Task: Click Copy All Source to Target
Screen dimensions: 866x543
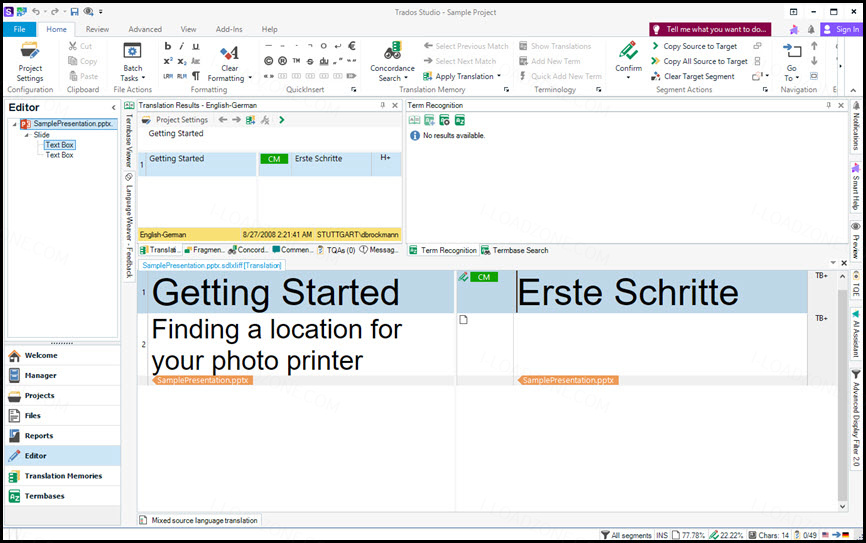Action: [699, 61]
